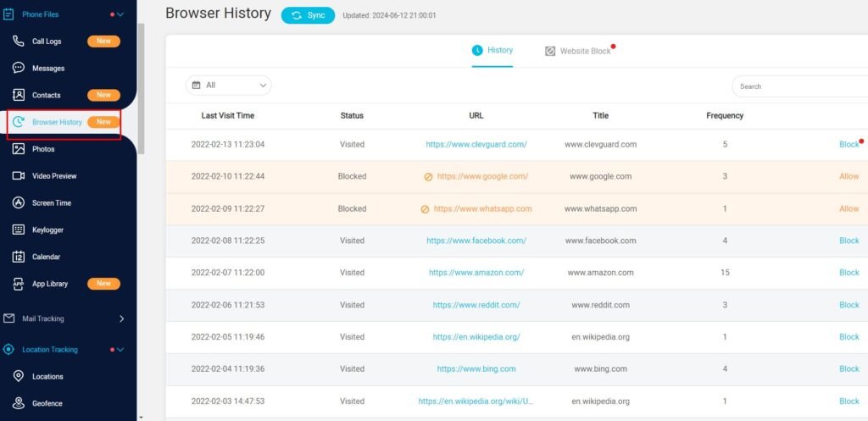This screenshot has width=868, height=421.
Task: Open the https://www.bing.com URL link
Action: [476, 369]
